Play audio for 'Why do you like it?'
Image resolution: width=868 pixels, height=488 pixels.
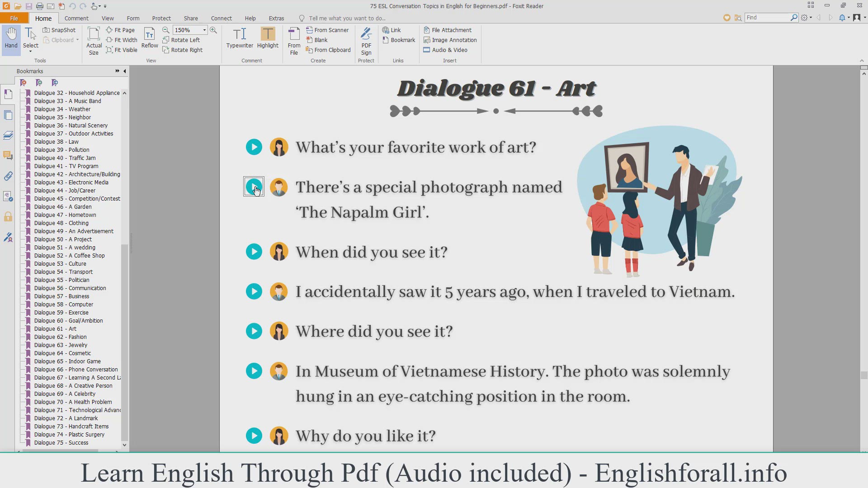[x=254, y=436]
